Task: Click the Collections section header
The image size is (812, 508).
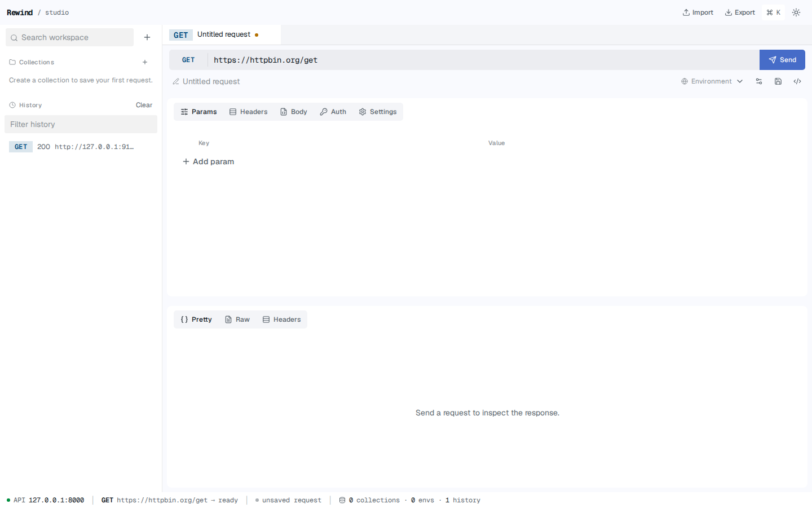Action: pos(32,62)
